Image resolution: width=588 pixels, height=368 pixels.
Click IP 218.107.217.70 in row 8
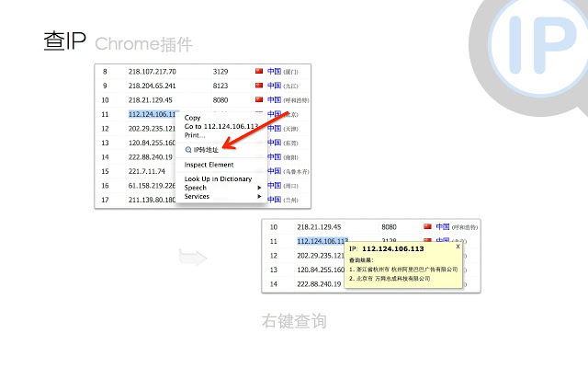pyautogui.click(x=153, y=72)
